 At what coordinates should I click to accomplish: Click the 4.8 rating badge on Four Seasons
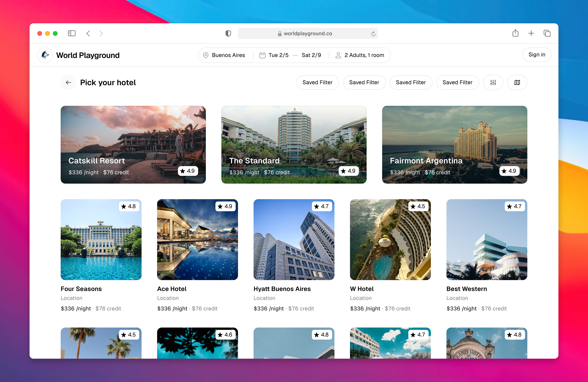(x=129, y=206)
